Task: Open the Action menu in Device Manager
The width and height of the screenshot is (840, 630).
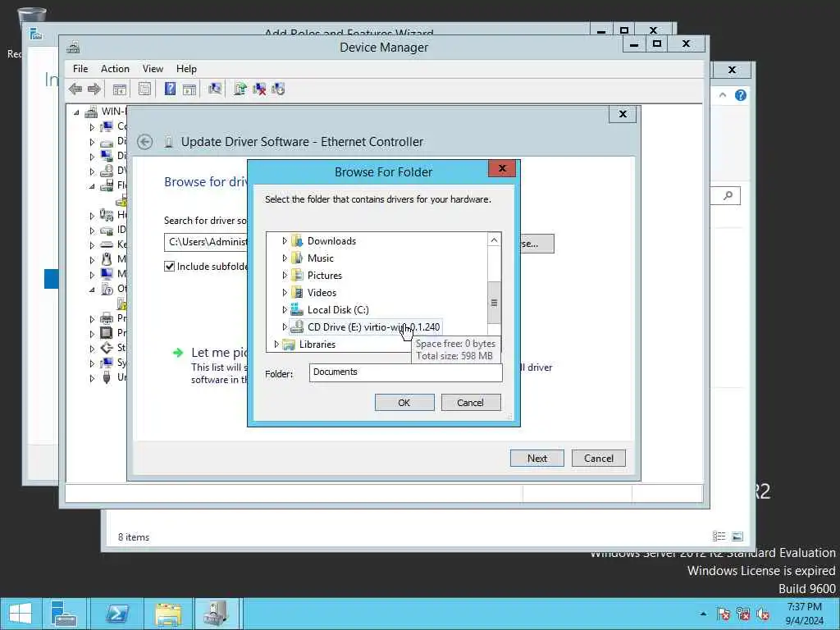Action: [115, 69]
